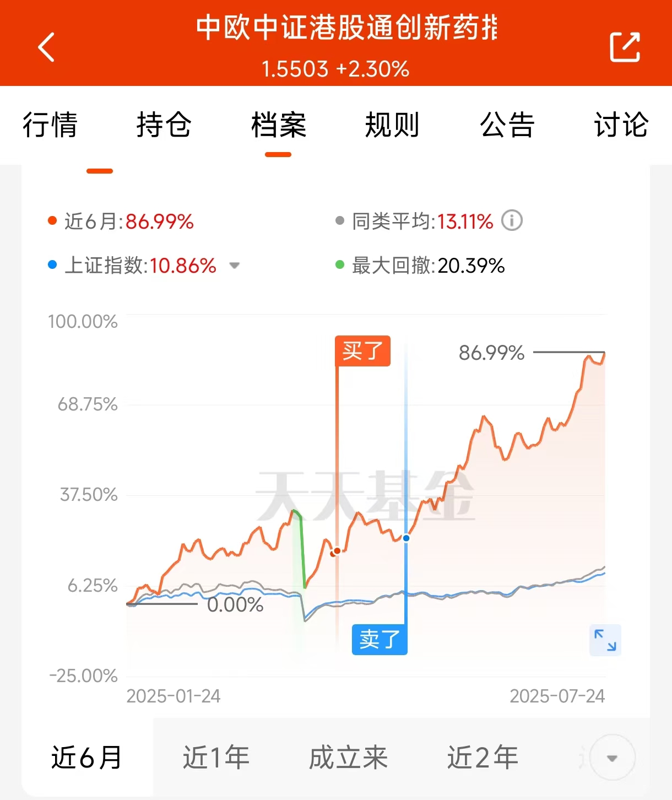Tap the 买了 buy marker label
The image size is (672, 800).
(362, 351)
